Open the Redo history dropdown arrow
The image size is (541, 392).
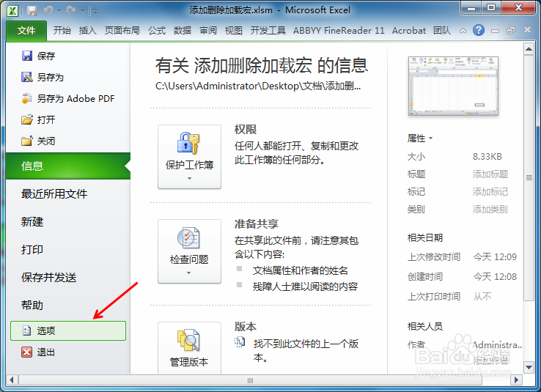point(82,11)
